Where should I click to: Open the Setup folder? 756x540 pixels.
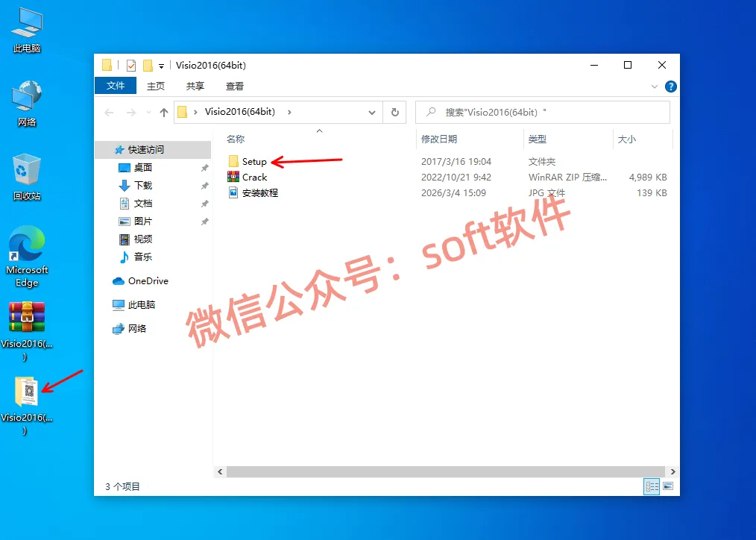click(x=253, y=162)
